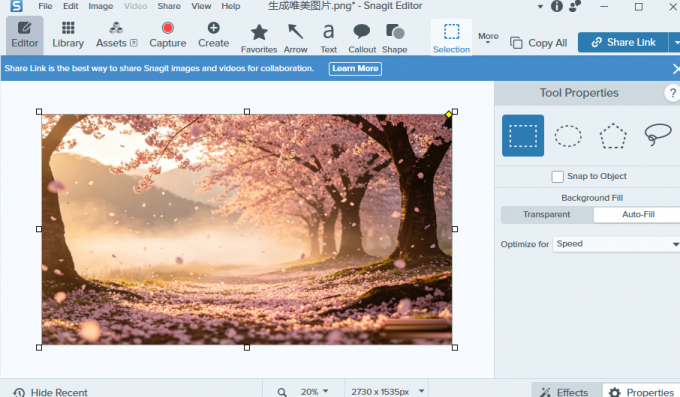Viewport: 680px width, 397px height.
Task: Pick the polygon selection shape
Action: point(613,136)
